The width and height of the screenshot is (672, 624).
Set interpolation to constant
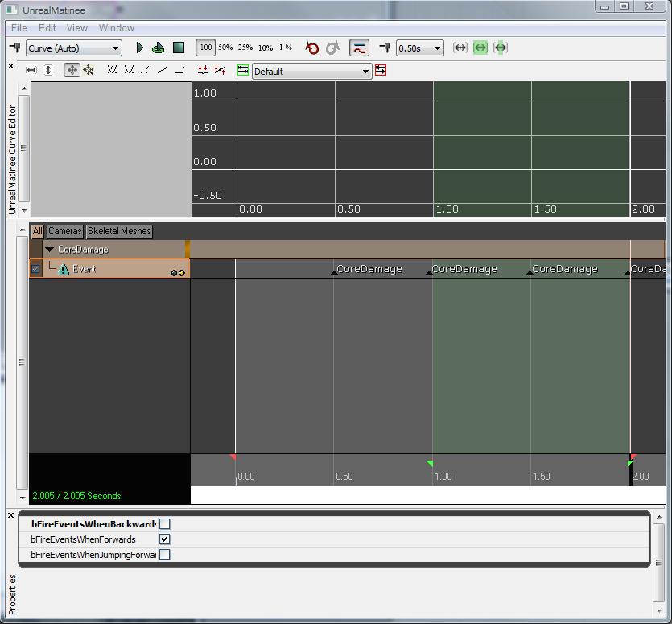tap(180, 70)
